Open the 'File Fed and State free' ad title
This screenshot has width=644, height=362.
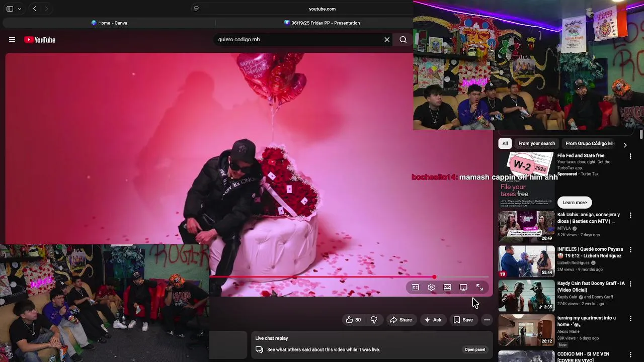tap(581, 156)
